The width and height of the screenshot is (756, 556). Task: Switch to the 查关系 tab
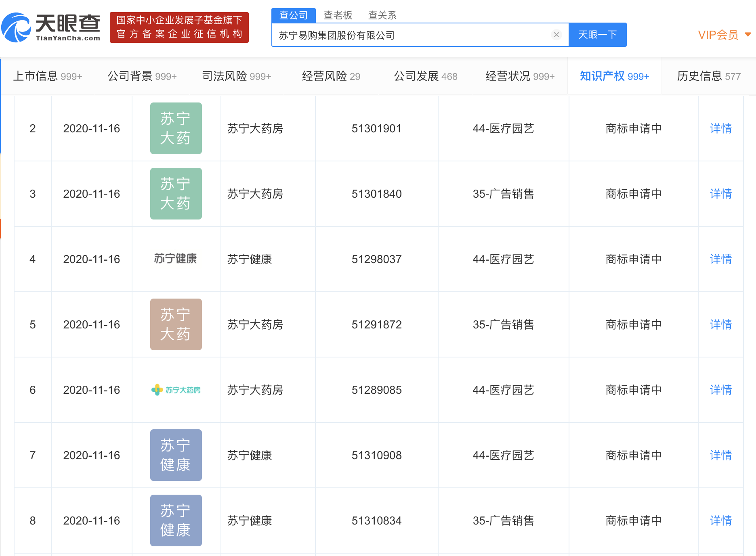(x=381, y=15)
